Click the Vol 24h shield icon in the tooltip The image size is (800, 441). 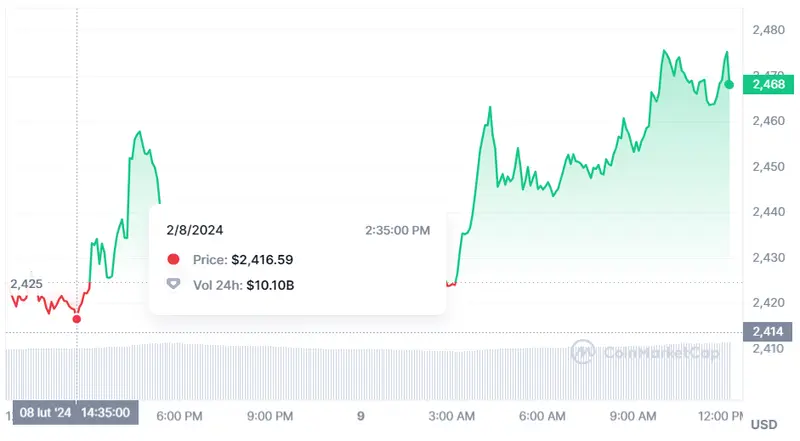coord(174,285)
